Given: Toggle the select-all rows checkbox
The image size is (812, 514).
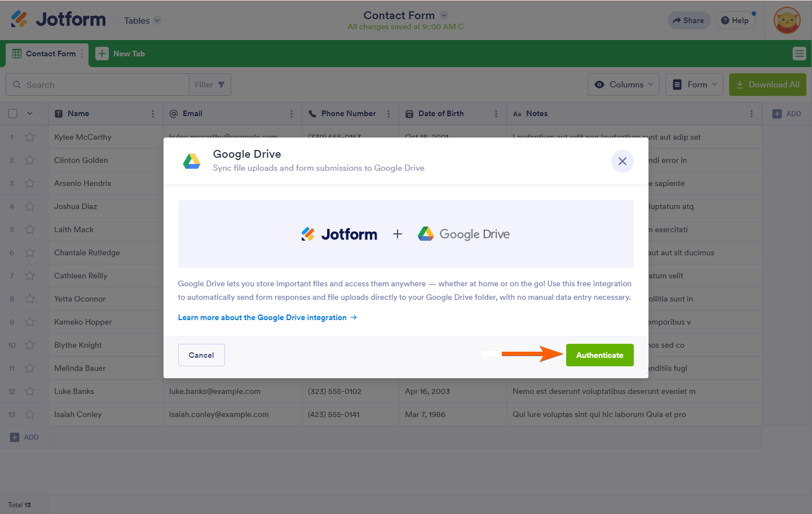Looking at the screenshot, I should click(13, 114).
